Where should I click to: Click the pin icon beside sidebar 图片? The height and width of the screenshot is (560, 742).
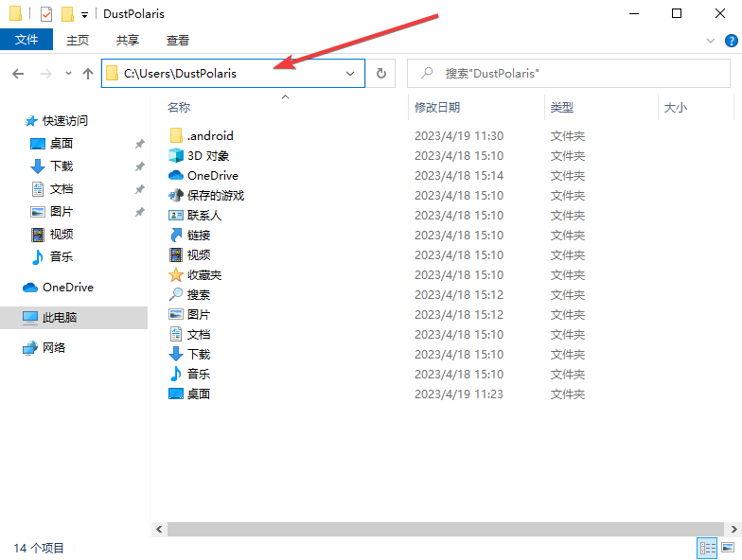pos(140,212)
